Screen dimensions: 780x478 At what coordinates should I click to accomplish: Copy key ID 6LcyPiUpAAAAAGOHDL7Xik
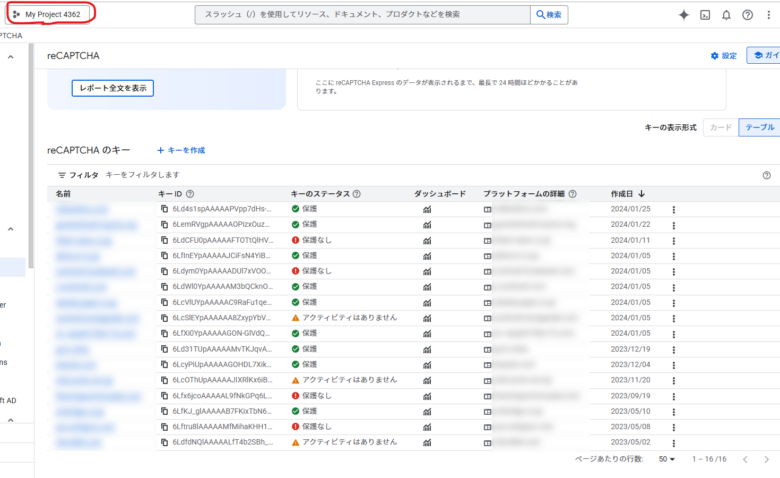coord(164,364)
